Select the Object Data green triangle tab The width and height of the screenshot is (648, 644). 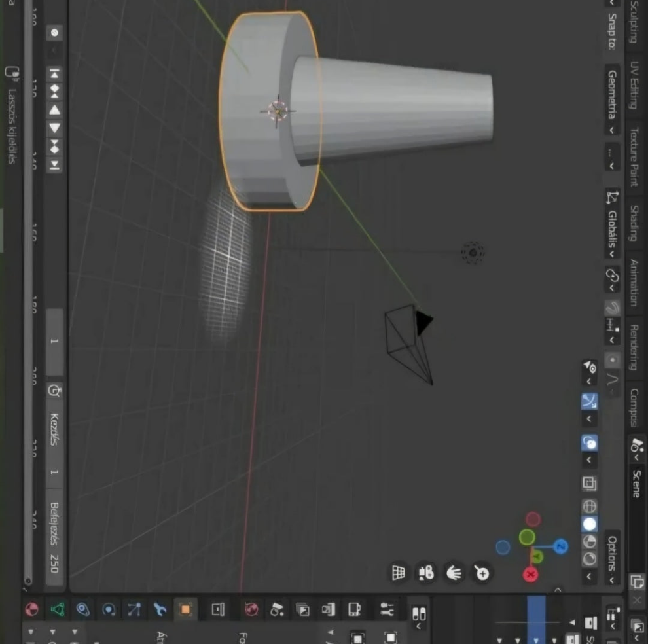[x=58, y=610]
